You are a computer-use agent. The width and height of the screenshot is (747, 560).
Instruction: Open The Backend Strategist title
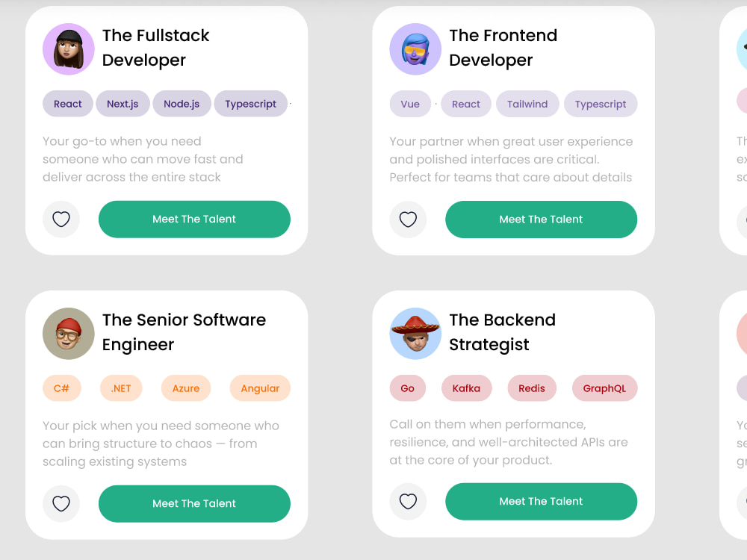[502, 332]
